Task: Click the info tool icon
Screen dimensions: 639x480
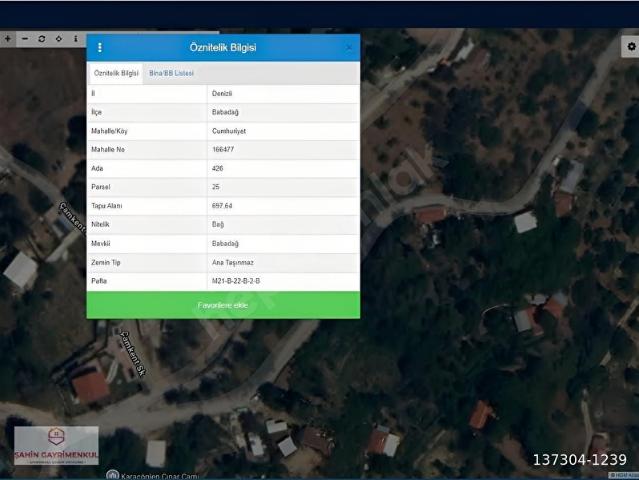Action: (76, 39)
